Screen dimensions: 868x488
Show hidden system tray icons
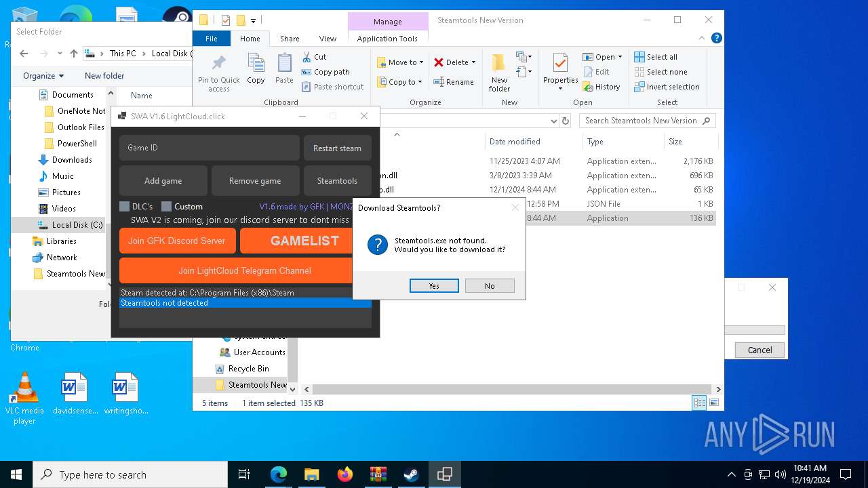click(x=731, y=474)
